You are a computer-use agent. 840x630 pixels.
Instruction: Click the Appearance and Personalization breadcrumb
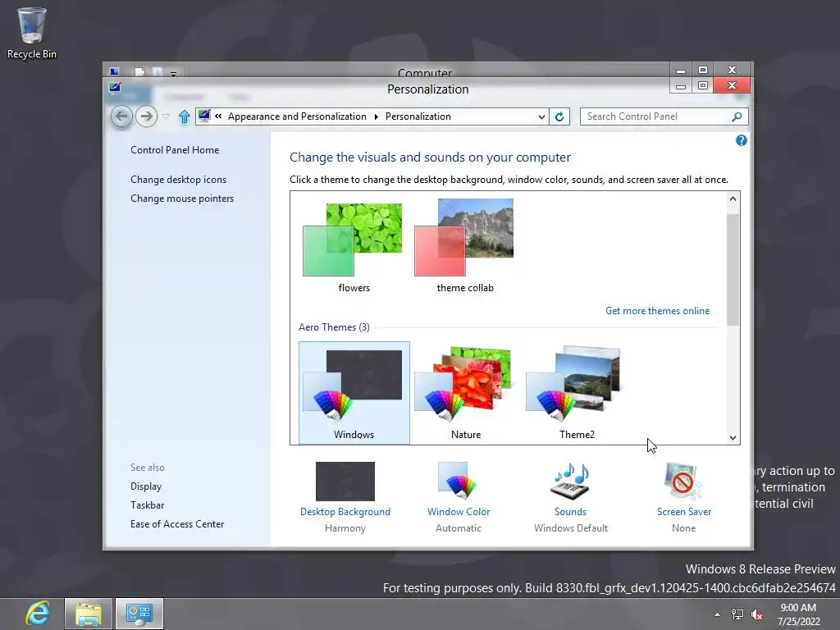click(x=297, y=116)
